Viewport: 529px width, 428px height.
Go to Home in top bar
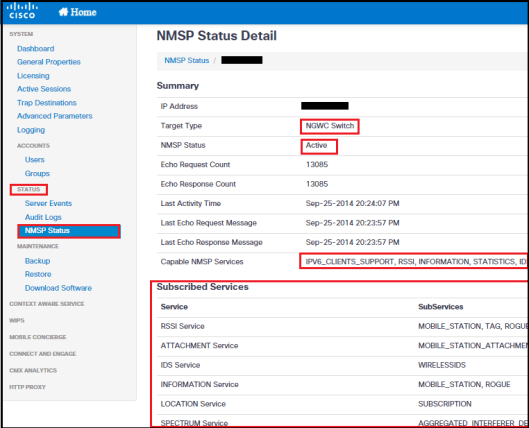77,12
